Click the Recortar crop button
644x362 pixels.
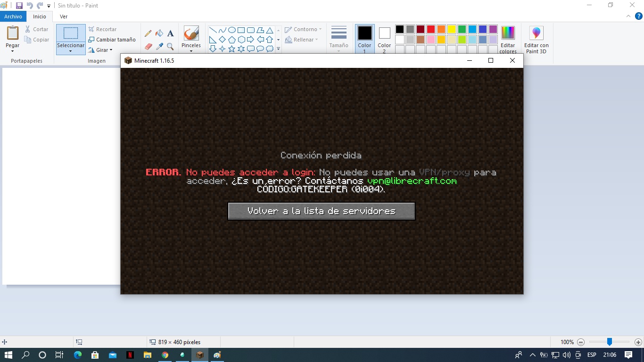102,29
